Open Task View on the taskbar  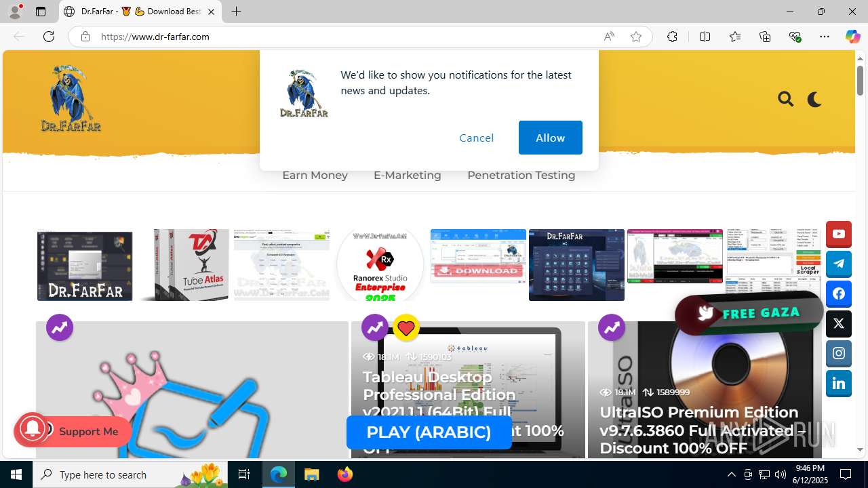(244, 474)
